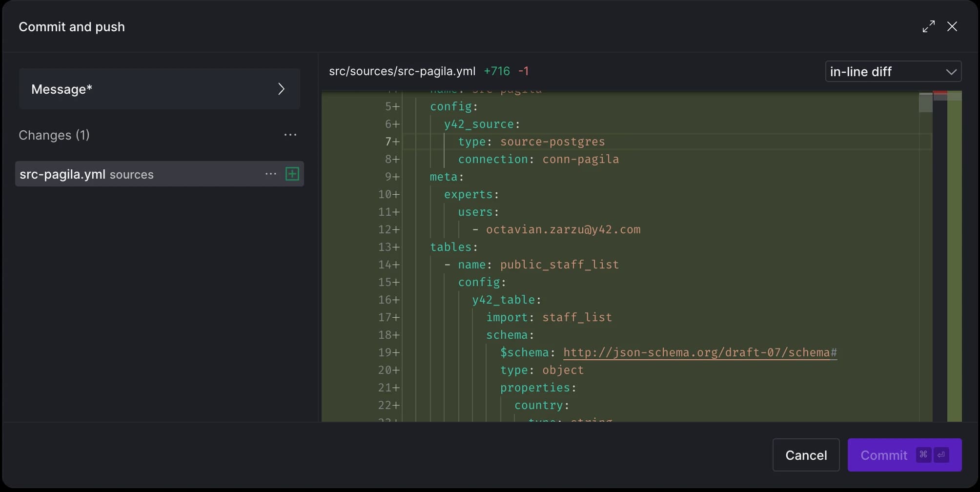Click line 20 type: object
This screenshot has height=492, width=980.
[542, 370]
